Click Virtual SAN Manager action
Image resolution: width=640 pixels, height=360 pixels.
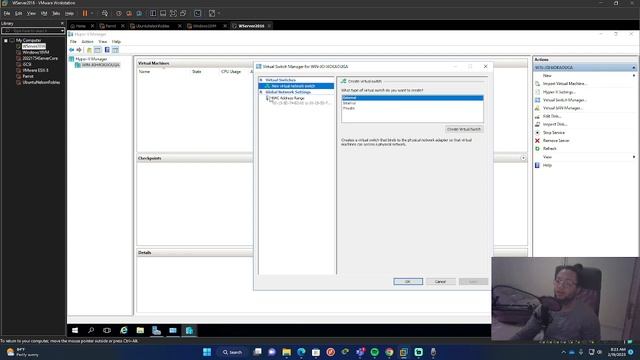(562, 108)
